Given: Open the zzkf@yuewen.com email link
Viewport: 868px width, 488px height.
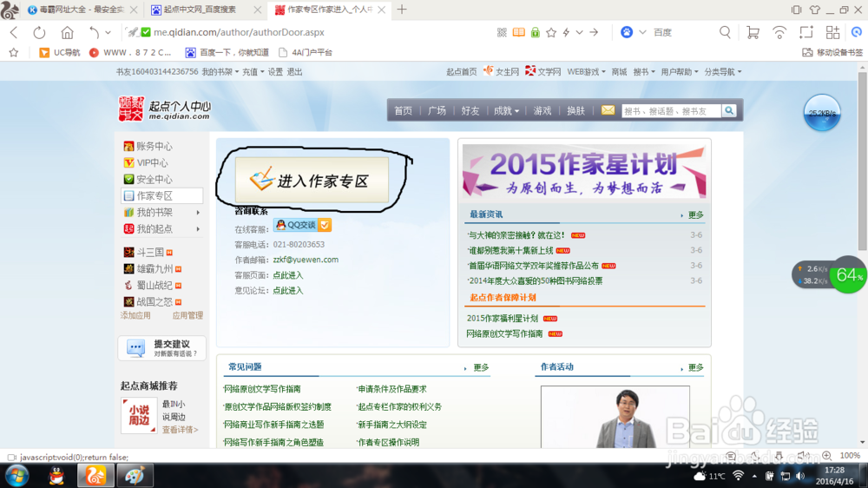Looking at the screenshot, I should tap(306, 260).
